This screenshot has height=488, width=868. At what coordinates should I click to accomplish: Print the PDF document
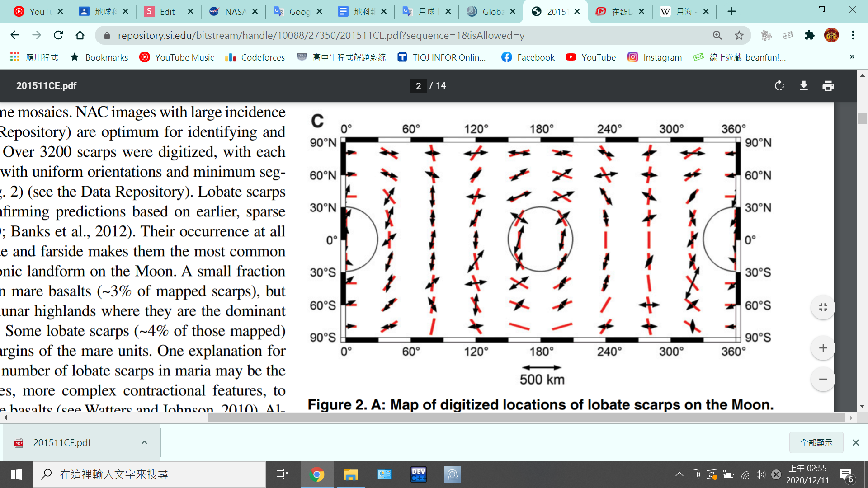(828, 86)
